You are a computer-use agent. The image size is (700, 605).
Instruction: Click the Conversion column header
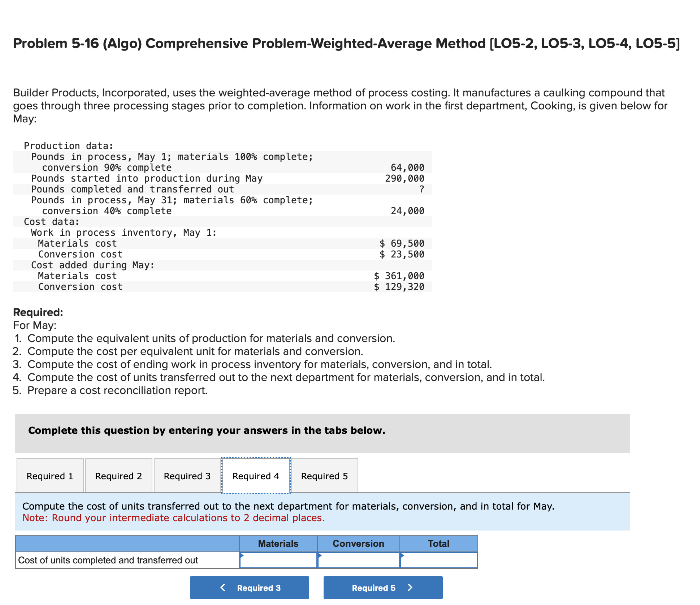pyautogui.click(x=358, y=544)
